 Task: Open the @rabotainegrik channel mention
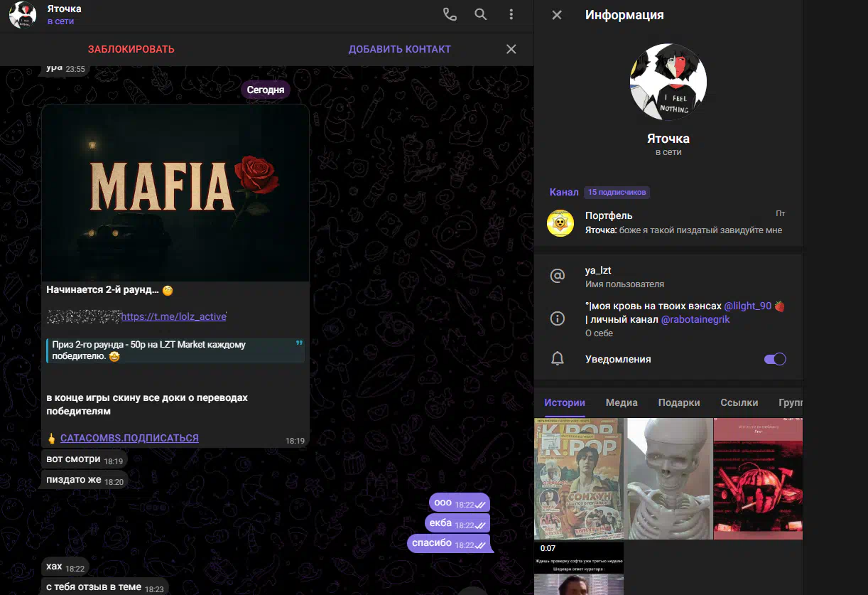(696, 319)
